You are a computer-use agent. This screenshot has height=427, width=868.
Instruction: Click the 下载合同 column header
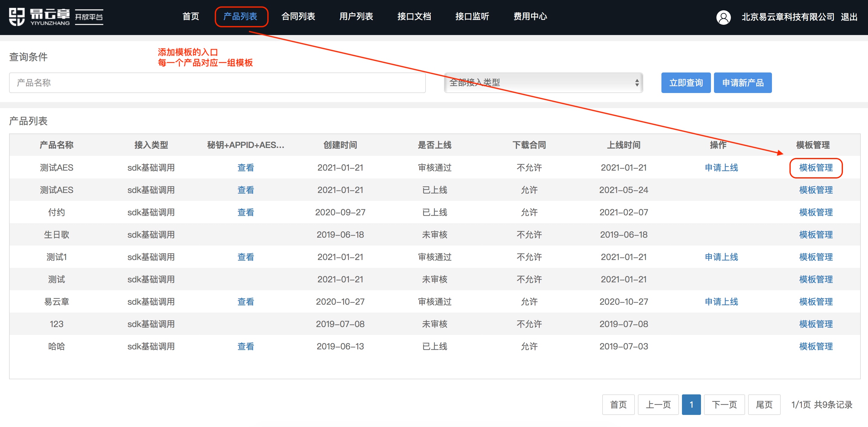pos(529,145)
